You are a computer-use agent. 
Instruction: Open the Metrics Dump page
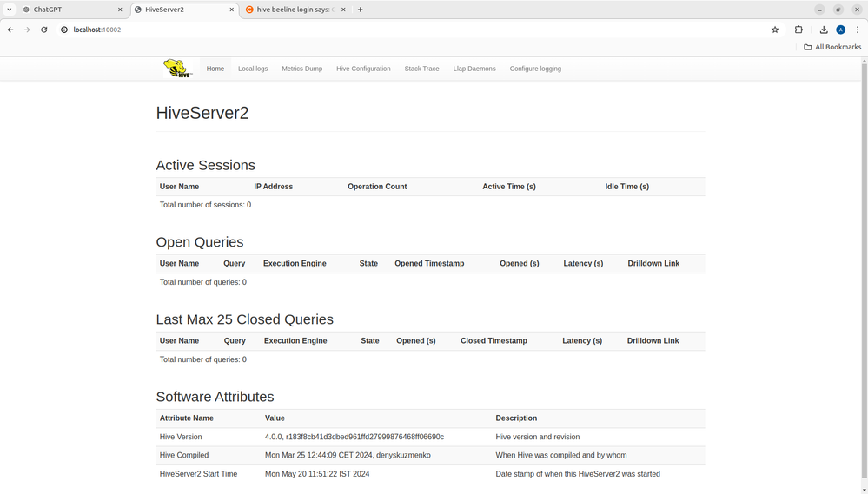click(302, 69)
